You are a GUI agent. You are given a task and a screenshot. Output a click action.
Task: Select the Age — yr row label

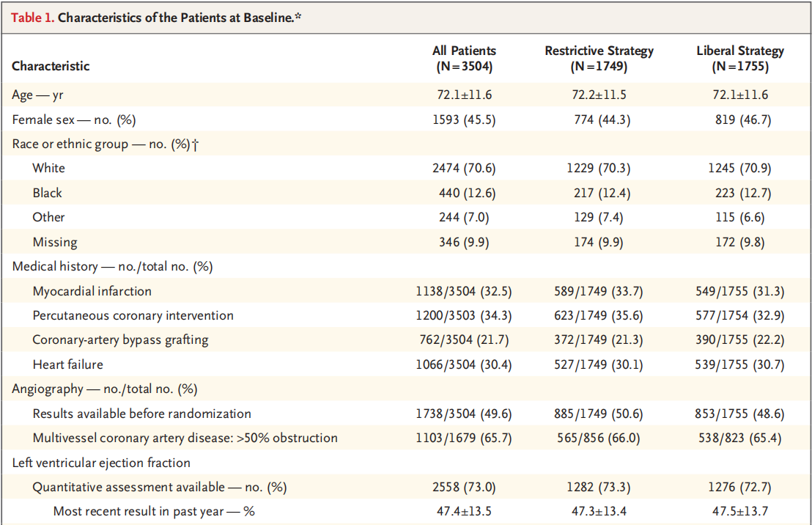[x=38, y=95]
